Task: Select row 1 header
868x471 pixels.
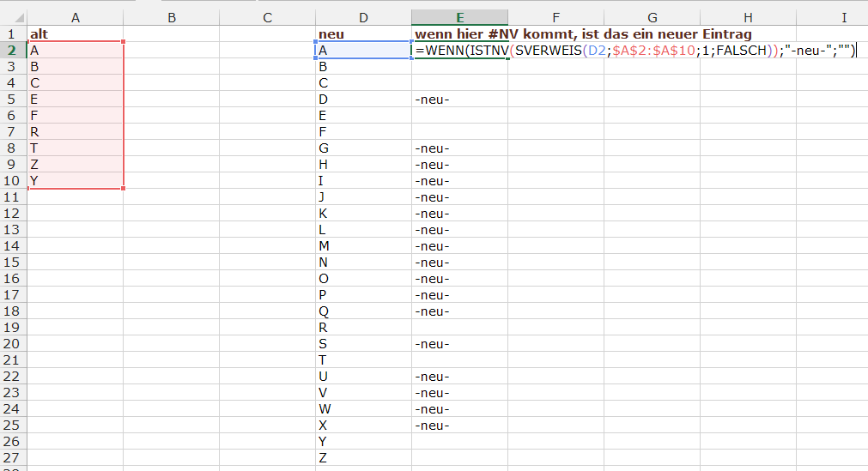Action: tap(13, 34)
